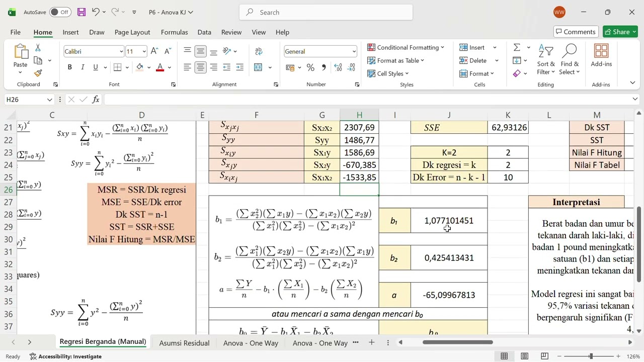Click the Redo arrow icon

click(x=115, y=12)
